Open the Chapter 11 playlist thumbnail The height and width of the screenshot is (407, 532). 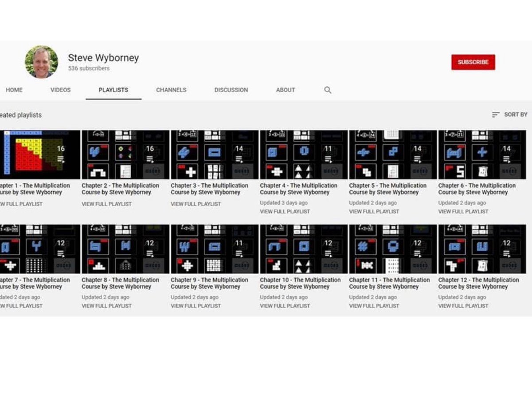(x=393, y=249)
